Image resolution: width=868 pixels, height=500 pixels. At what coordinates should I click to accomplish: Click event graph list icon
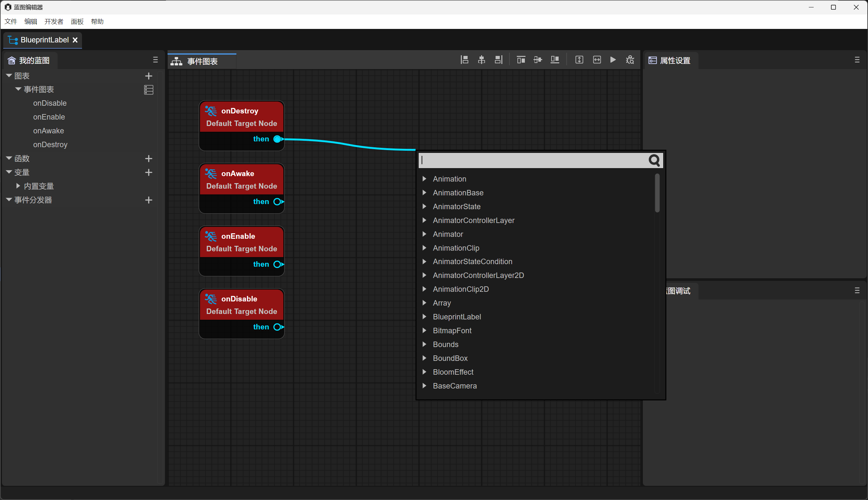coord(149,90)
